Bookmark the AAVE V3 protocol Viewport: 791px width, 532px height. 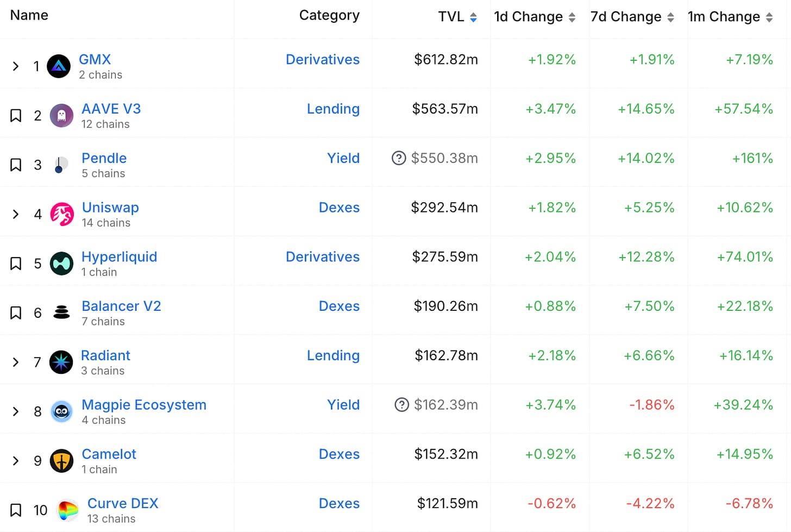click(16, 116)
